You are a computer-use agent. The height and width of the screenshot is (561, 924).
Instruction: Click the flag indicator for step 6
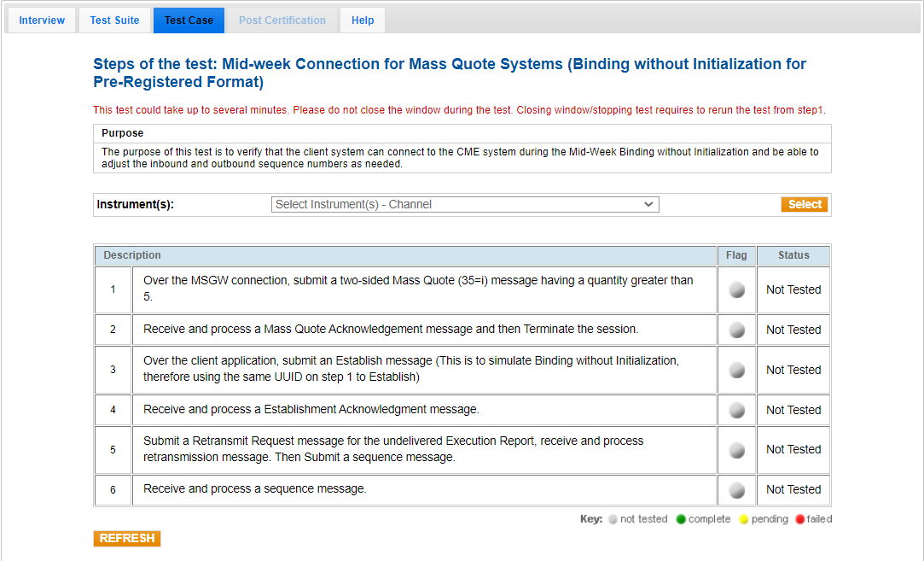(x=737, y=490)
